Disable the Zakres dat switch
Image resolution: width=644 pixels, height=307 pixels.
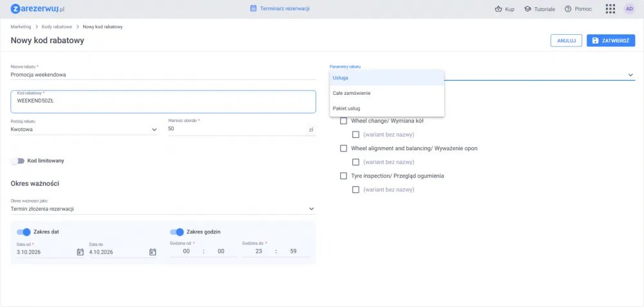coord(24,232)
